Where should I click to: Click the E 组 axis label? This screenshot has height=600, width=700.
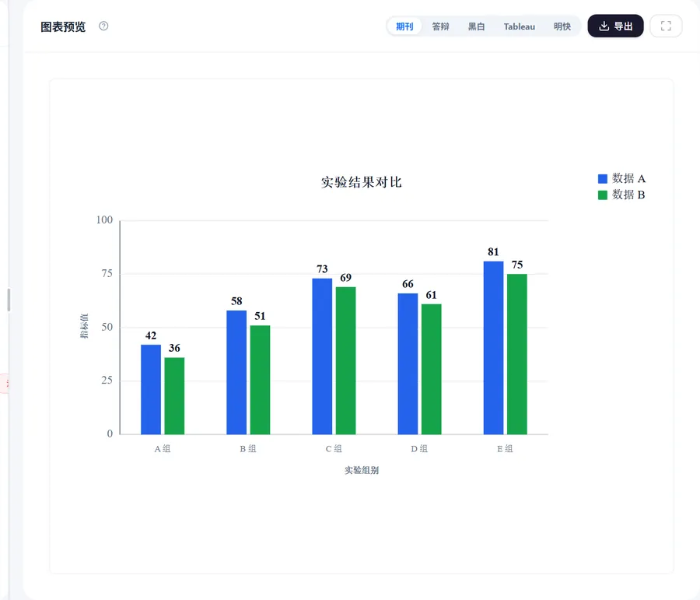click(506, 448)
